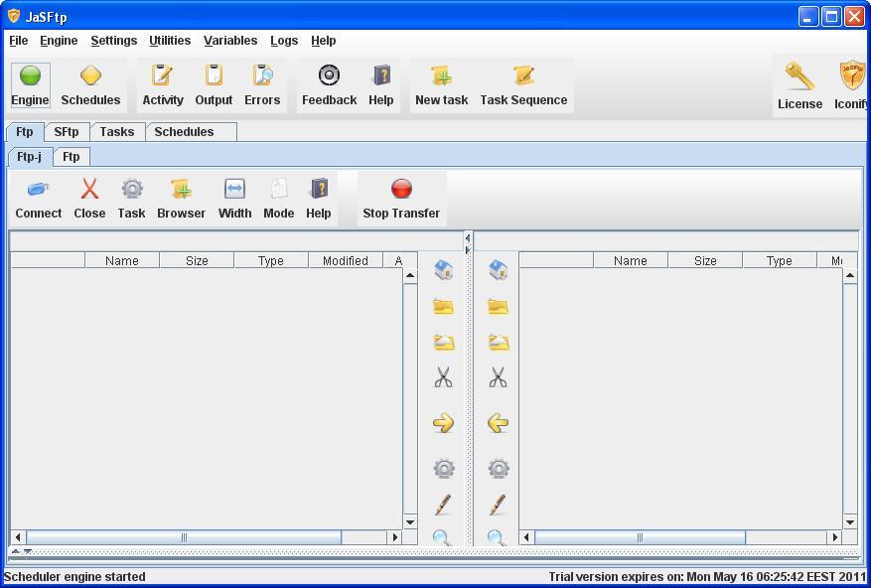View the Errors log via the toolbar

pyautogui.click(x=262, y=85)
